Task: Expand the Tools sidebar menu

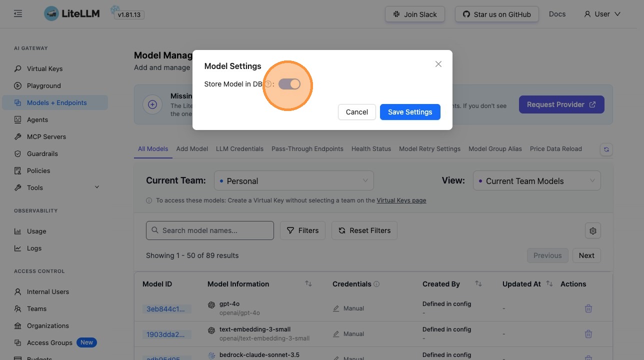Action: pos(97,187)
